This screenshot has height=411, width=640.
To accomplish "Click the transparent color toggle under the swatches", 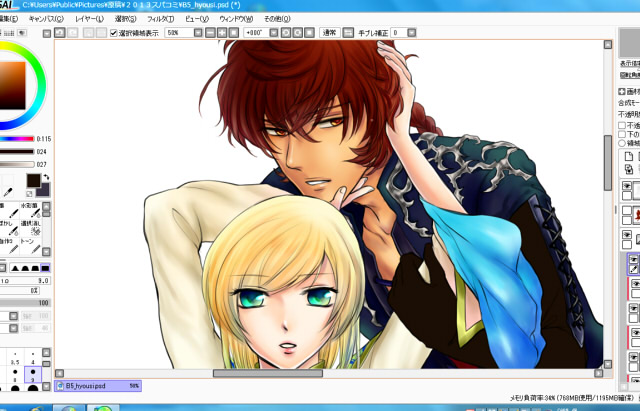I will tap(29, 193).
